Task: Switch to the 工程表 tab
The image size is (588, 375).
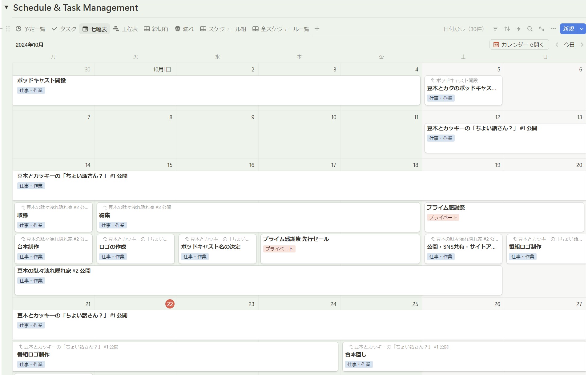Action: (x=125, y=29)
